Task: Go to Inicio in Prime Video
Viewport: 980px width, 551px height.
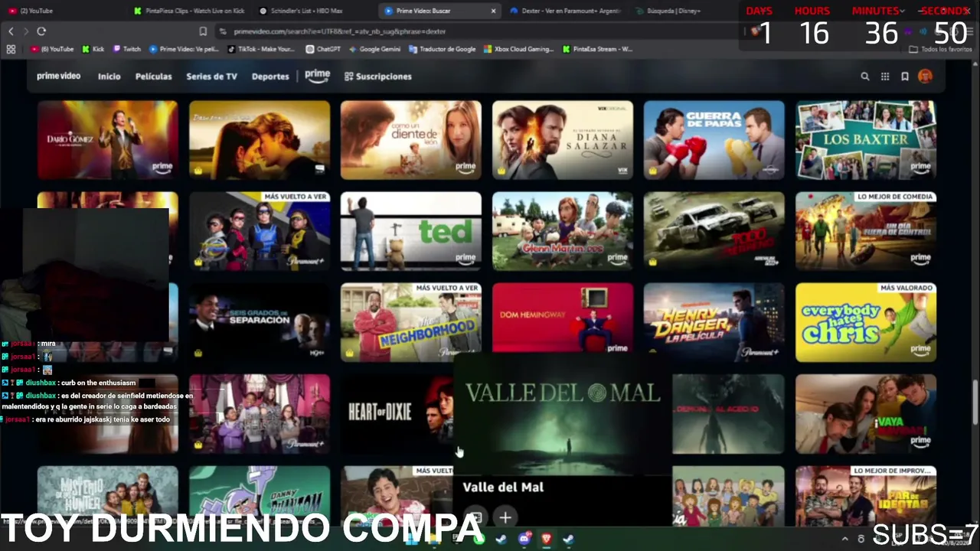Action: coord(109,77)
